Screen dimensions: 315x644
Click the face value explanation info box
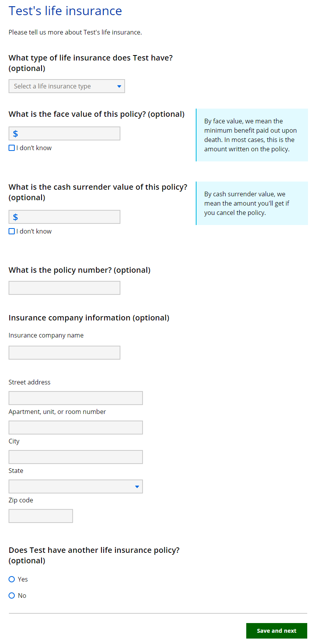252,135
